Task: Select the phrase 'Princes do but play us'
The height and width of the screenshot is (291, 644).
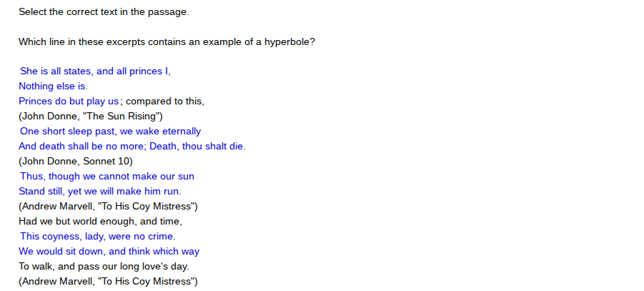Action: click(x=69, y=101)
